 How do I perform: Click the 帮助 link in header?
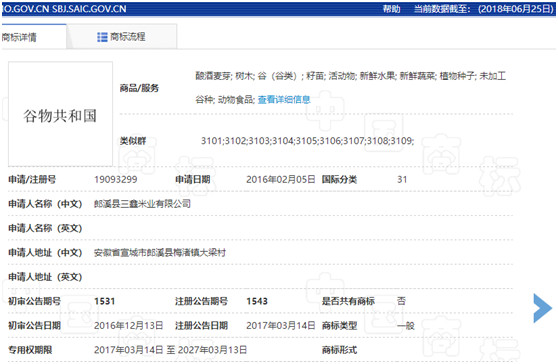(x=391, y=9)
